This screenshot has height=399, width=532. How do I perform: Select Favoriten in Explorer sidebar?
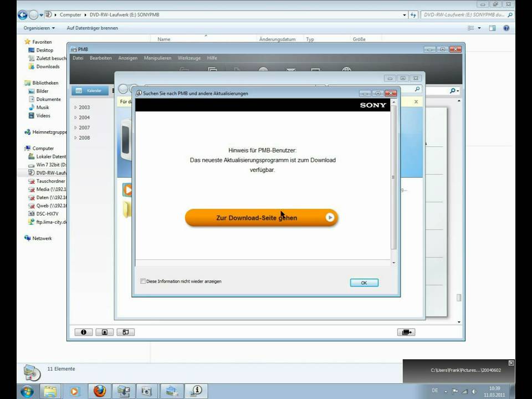pyautogui.click(x=38, y=42)
